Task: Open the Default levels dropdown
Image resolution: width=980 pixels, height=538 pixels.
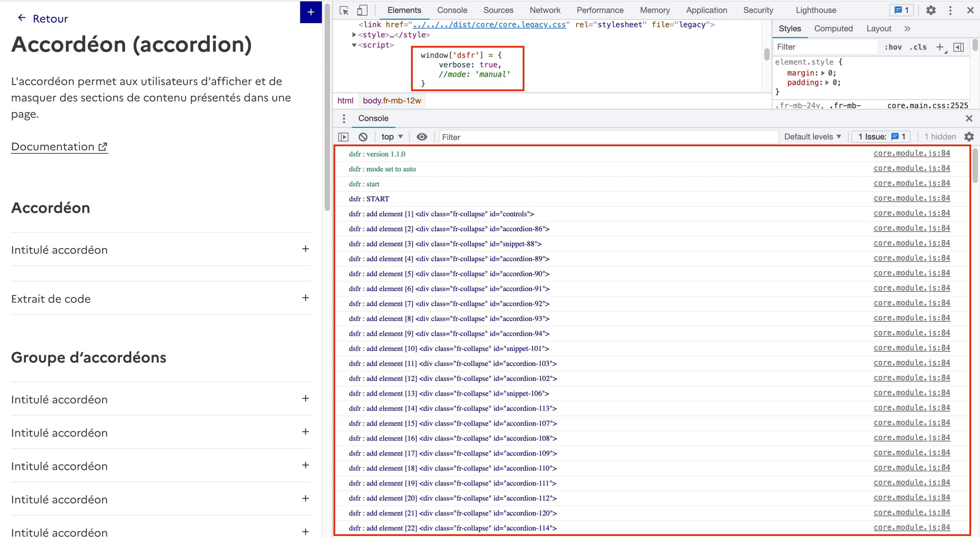Action: [812, 137]
